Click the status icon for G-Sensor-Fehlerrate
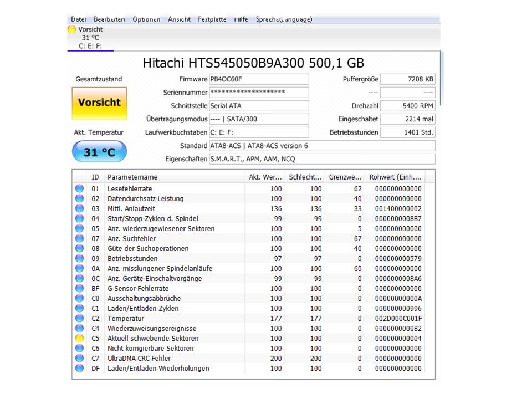Viewport: 532px width, 399px height. [79, 288]
